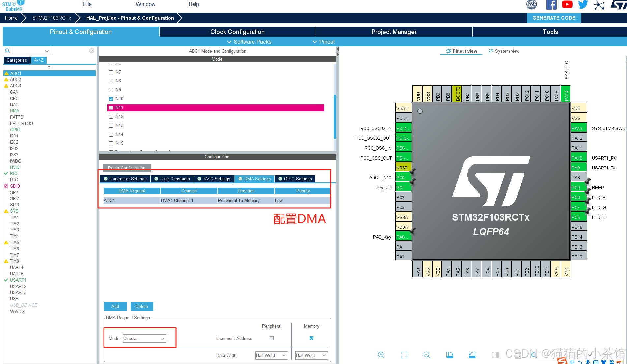Select the PC0 pin on chip
The image size is (627, 364).
tap(403, 178)
